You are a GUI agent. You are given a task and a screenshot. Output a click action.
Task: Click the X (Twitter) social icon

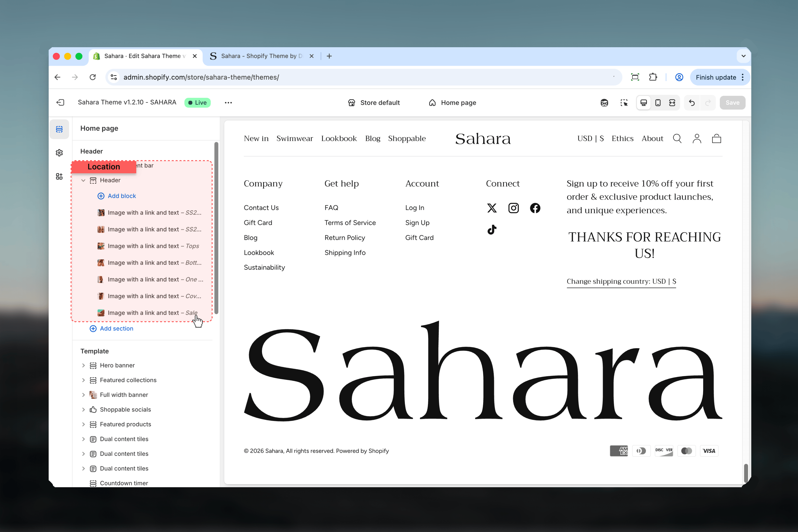tap(492, 208)
